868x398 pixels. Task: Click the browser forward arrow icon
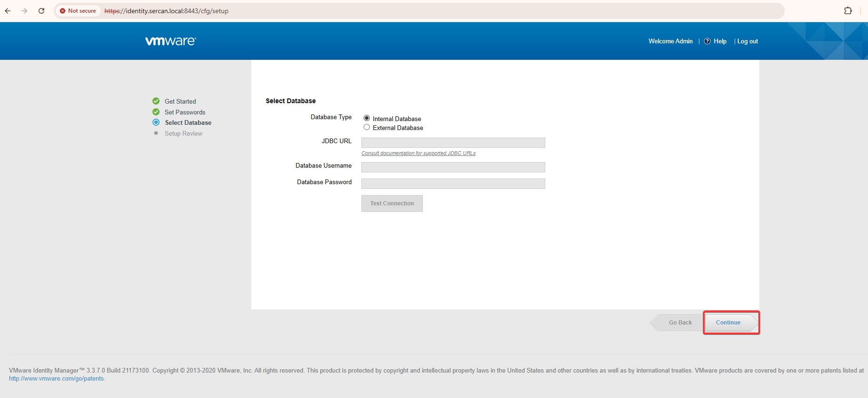coord(24,11)
